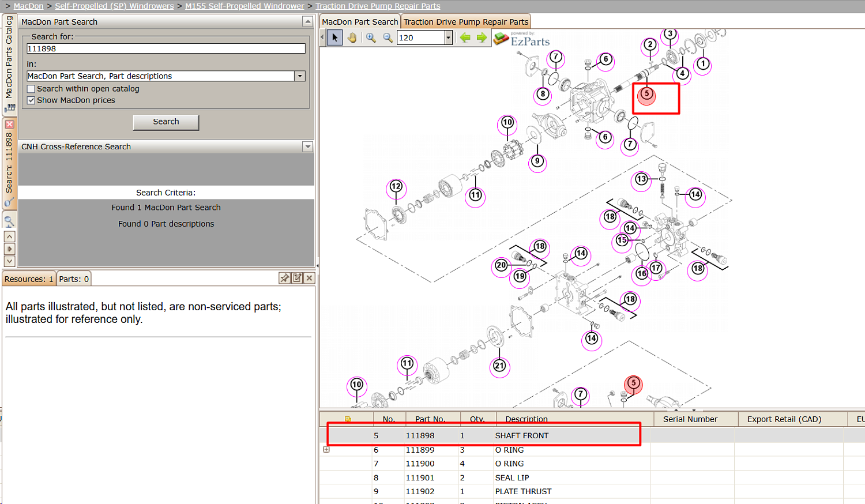This screenshot has height=504, width=865.
Task: Click the zoom percentage field showing 120
Action: pyautogui.click(x=422, y=38)
